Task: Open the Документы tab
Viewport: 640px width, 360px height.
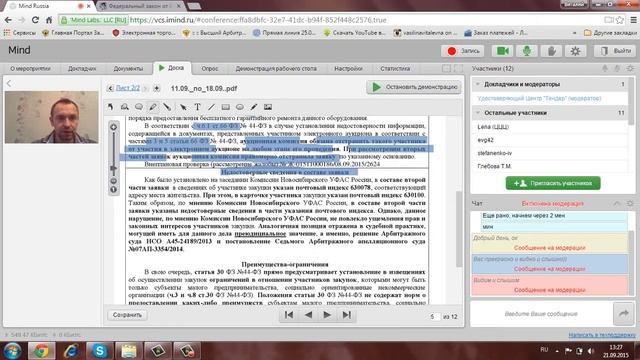Action: point(128,69)
